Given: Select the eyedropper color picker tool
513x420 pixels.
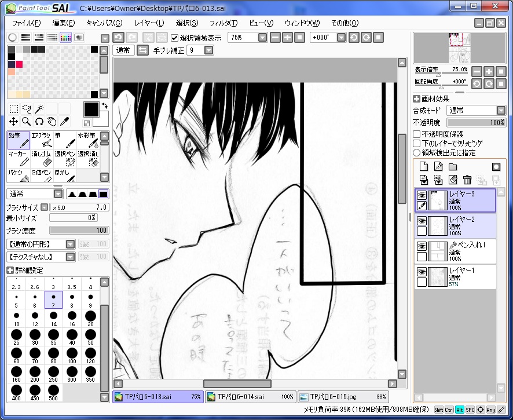Looking at the screenshot, I should point(64,122).
